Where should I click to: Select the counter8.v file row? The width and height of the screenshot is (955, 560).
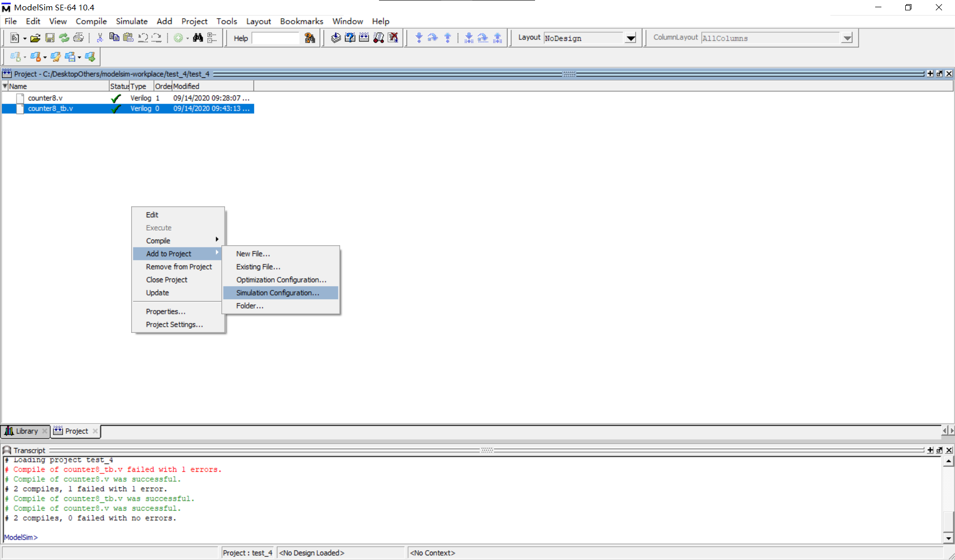128,98
